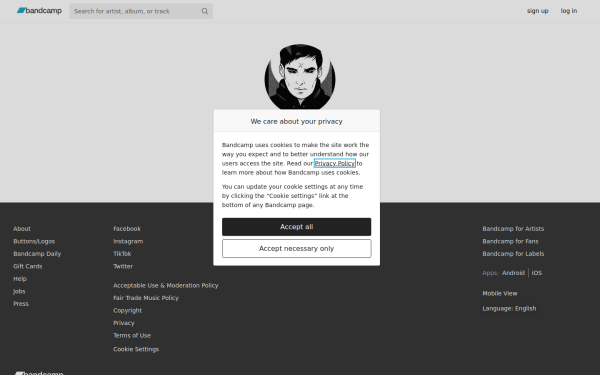This screenshot has width=600, height=375.
Task: Open Language: English selector in footer
Action: [509, 308]
